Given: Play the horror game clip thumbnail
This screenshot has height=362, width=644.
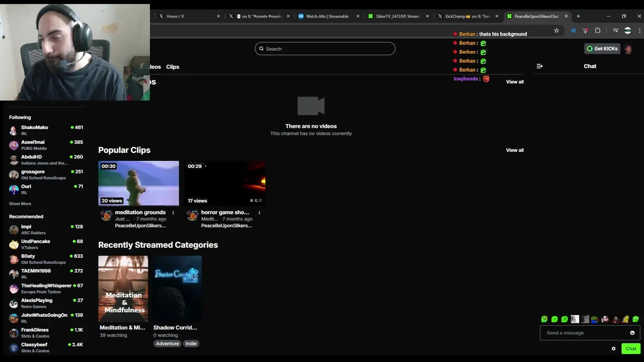Looking at the screenshot, I should pos(225,184).
